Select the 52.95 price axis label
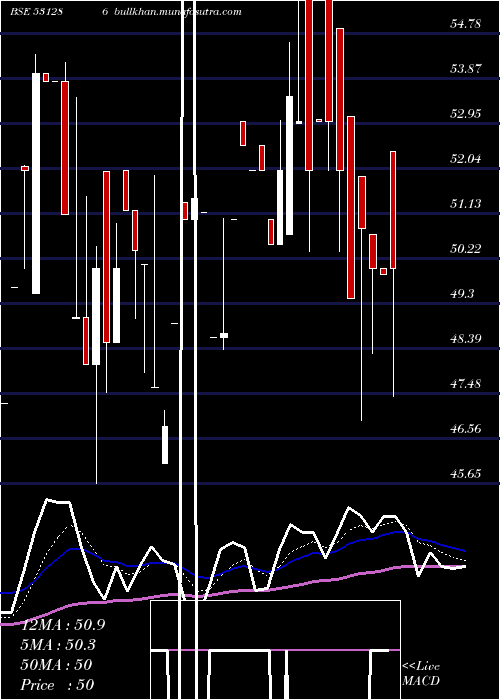 point(466,113)
